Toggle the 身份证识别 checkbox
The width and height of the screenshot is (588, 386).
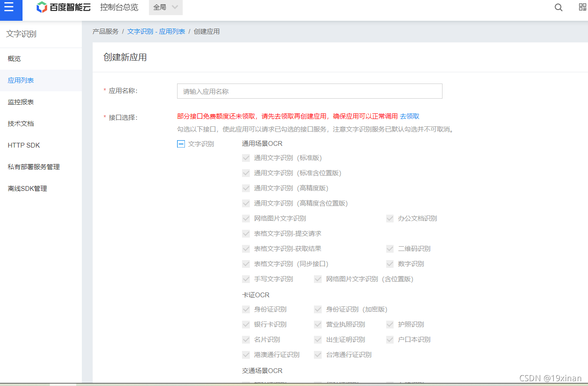246,309
